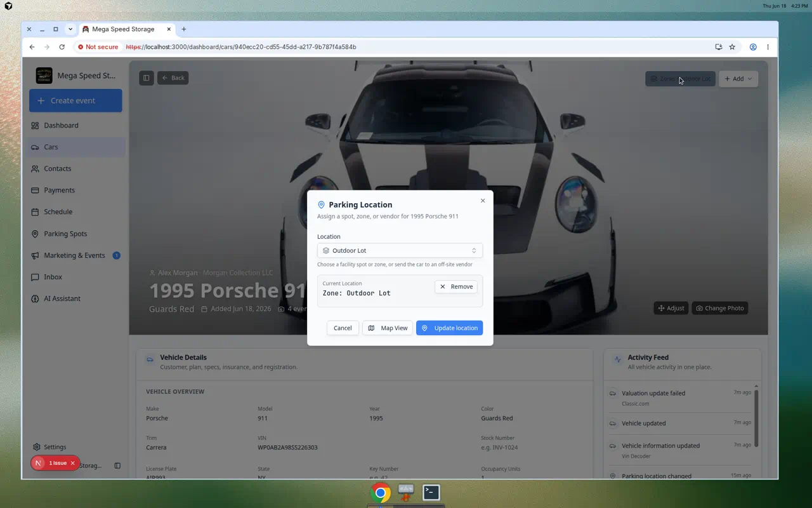Image resolution: width=812 pixels, height=508 pixels.
Task: Open AI Assistant
Action: coord(75,298)
